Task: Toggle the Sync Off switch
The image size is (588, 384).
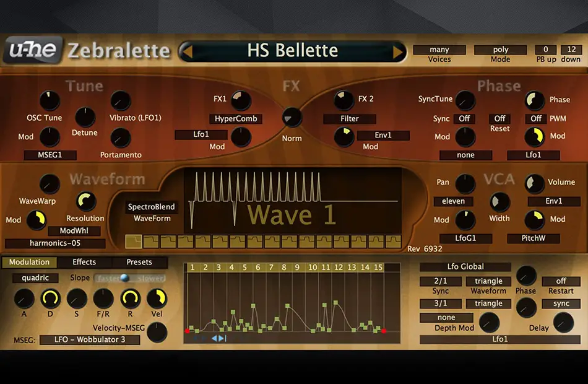Action: click(x=464, y=119)
